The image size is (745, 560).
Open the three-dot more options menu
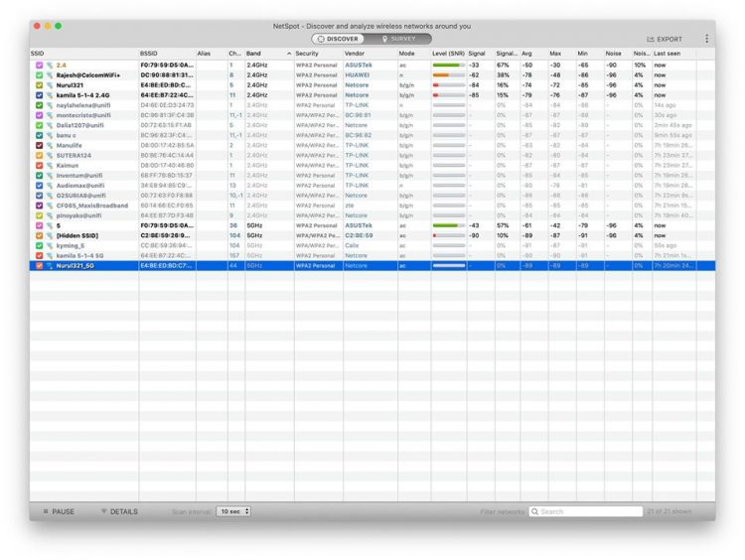point(707,39)
